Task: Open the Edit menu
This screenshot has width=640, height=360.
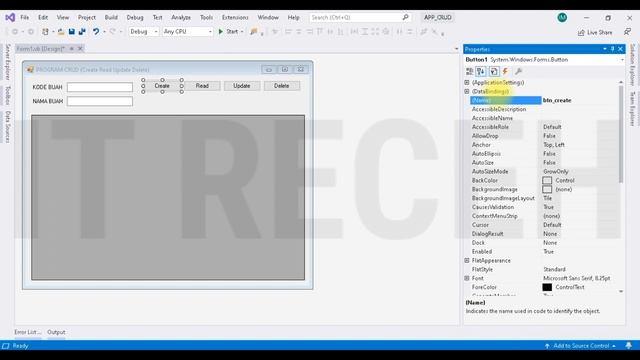Action: [43, 18]
